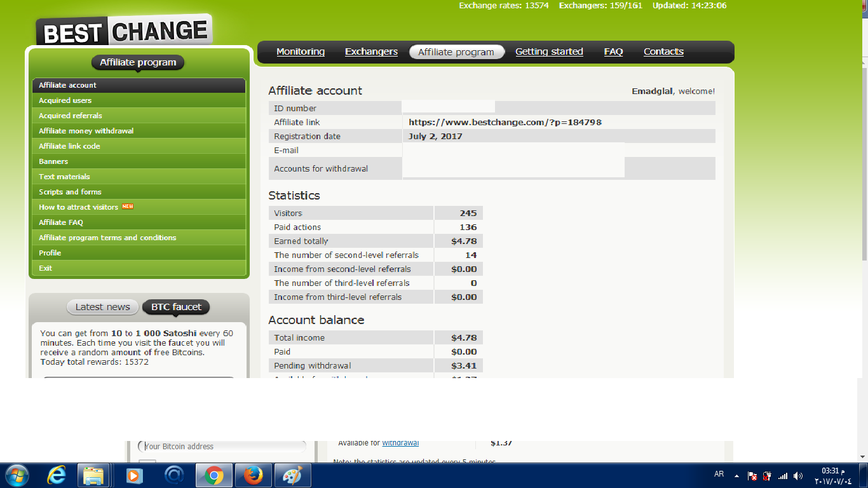
Task: Open the Contacts tab
Action: (663, 51)
